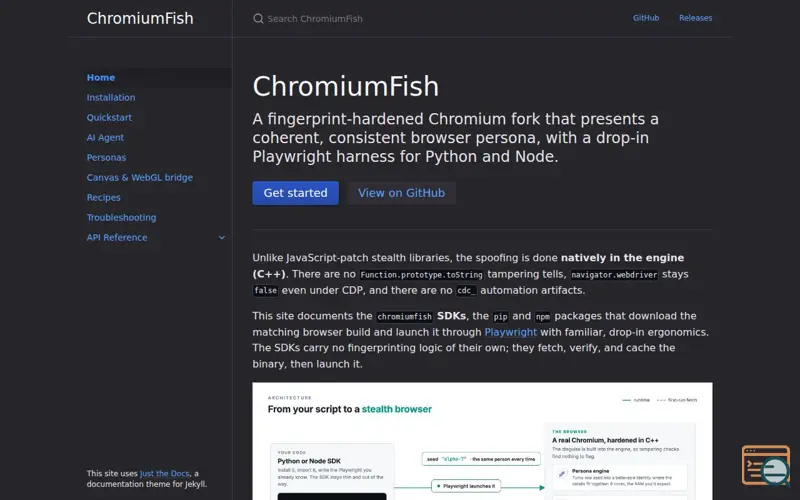The width and height of the screenshot is (800, 500).
Task: Click 'A real Chromium, hardened in C++' text
Action: (x=605, y=440)
